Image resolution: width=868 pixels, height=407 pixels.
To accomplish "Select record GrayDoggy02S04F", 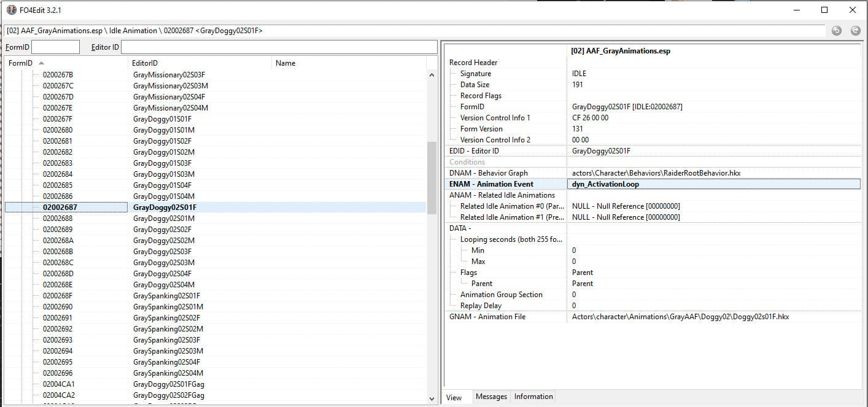I will click(215, 274).
